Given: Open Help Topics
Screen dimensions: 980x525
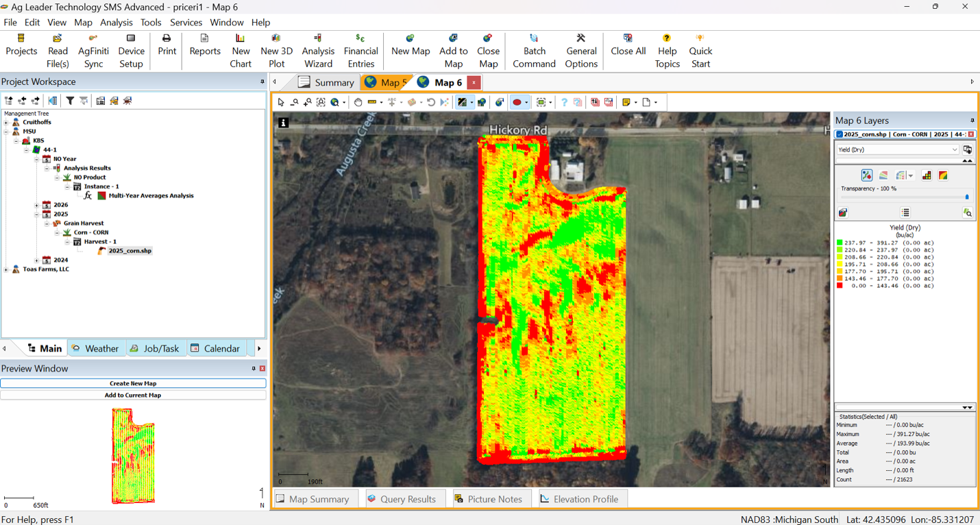Looking at the screenshot, I should [x=667, y=51].
